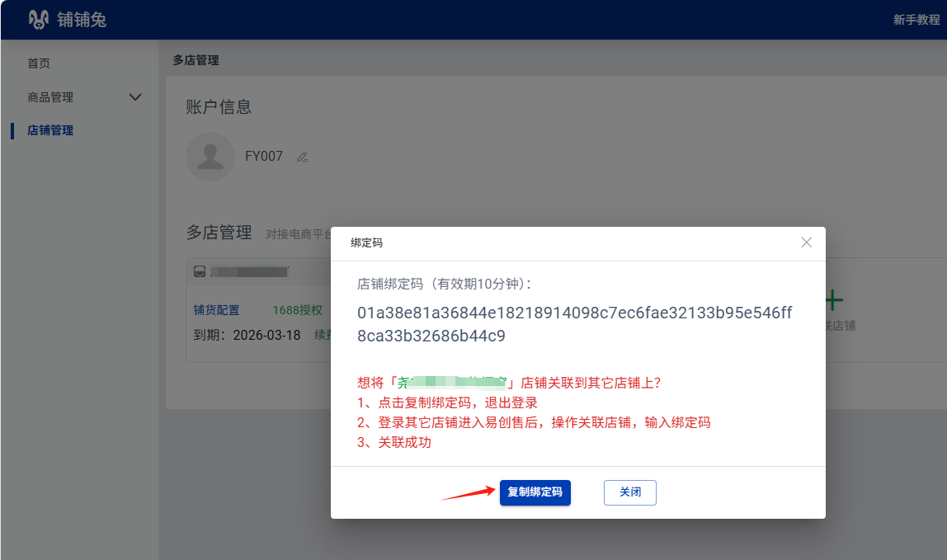Expand the 商品管理 sidebar chevron
Image resolution: width=947 pixels, height=560 pixels.
136,97
